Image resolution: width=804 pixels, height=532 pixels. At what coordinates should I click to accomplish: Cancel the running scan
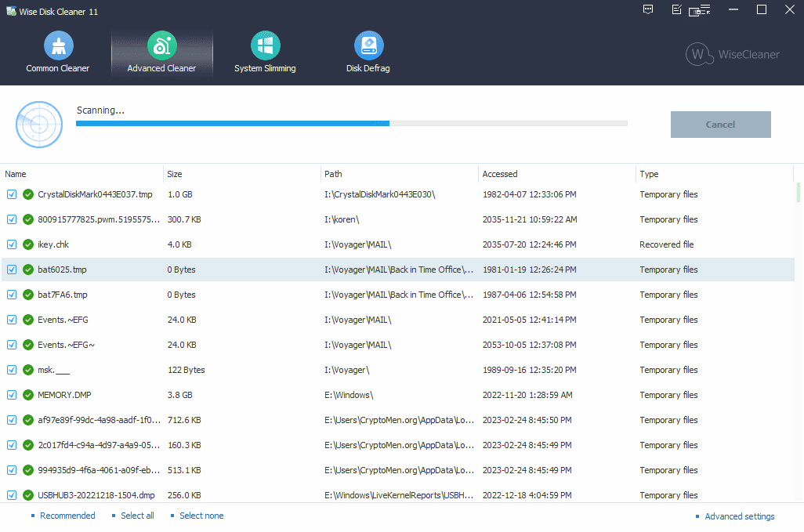(720, 125)
